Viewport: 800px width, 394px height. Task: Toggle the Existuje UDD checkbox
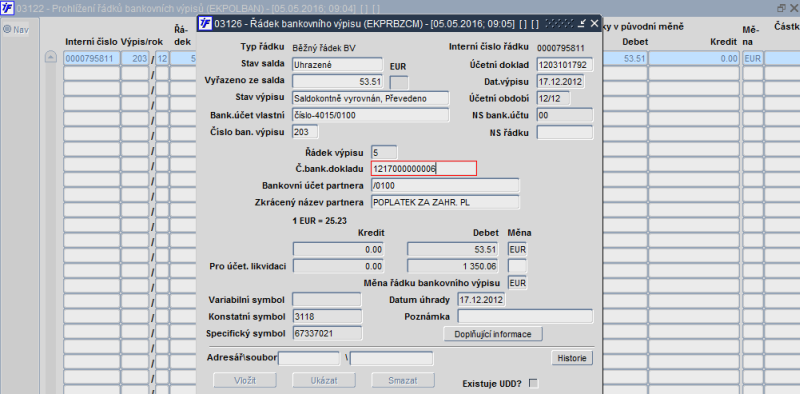point(534,383)
